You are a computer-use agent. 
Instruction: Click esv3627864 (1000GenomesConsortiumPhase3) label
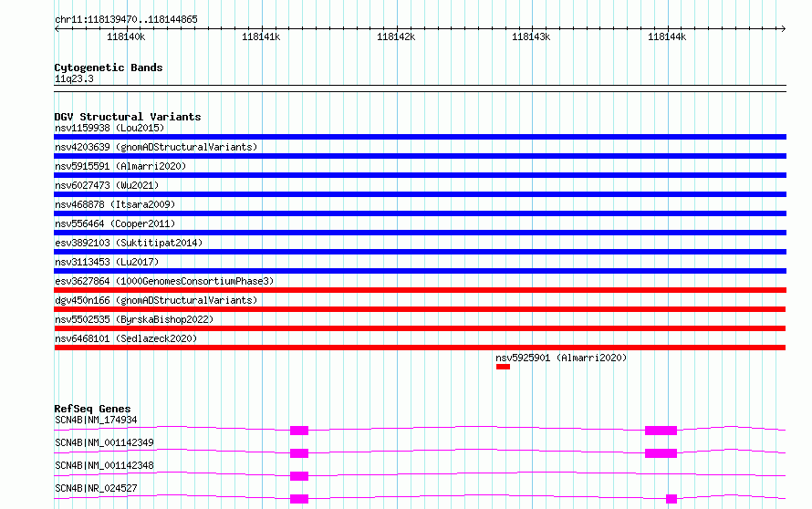click(164, 281)
